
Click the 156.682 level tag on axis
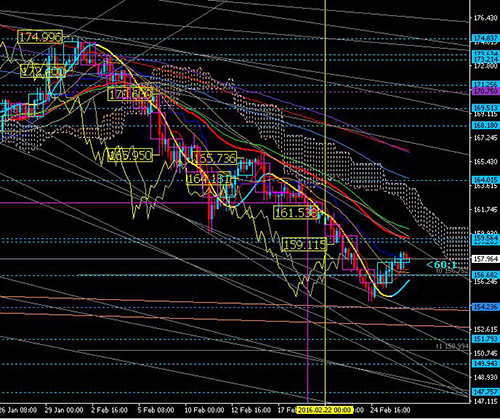(x=486, y=275)
